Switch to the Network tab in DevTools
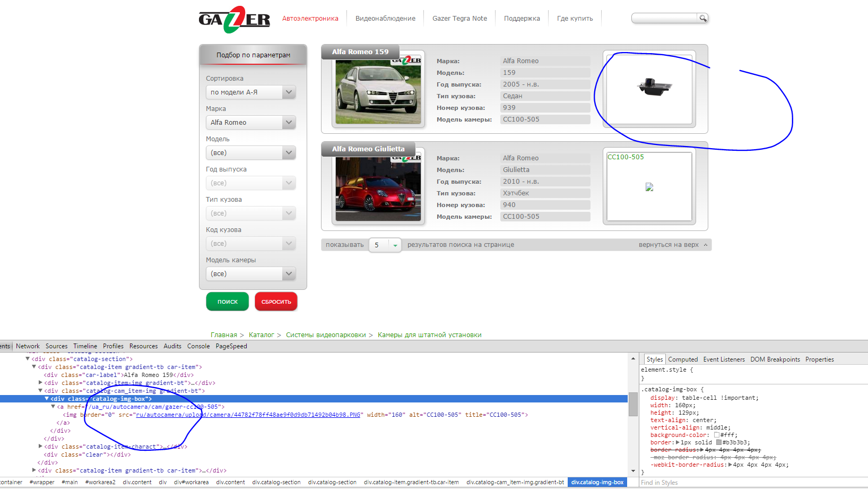Image resolution: width=868 pixels, height=489 pixels. tap(28, 346)
